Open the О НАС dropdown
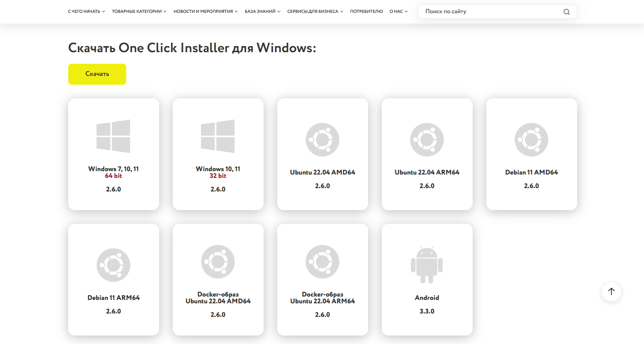This screenshot has height=344, width=644. pyautogui.click(x=399, y=12)
